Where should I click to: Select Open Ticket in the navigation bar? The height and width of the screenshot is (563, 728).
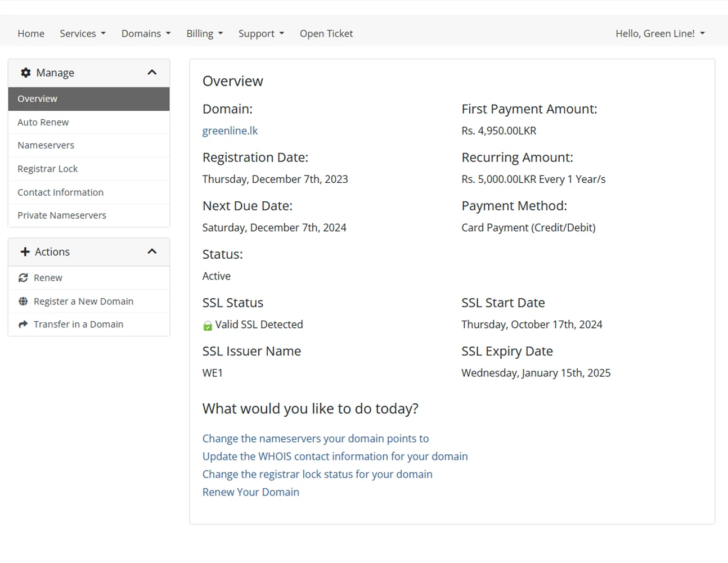(326, 34)
